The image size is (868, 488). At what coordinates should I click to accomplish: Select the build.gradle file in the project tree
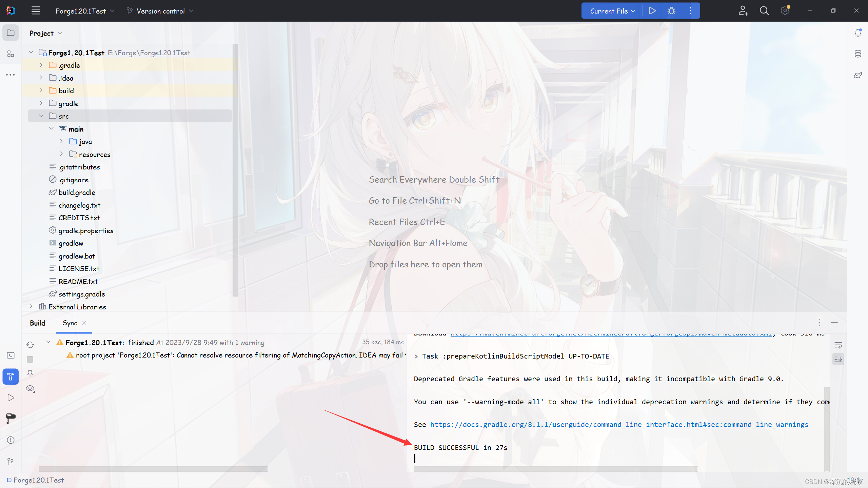[x=77, y=192]
